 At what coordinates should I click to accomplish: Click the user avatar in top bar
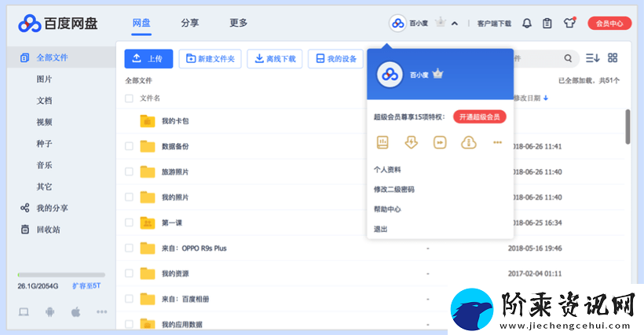click(397, 24)
